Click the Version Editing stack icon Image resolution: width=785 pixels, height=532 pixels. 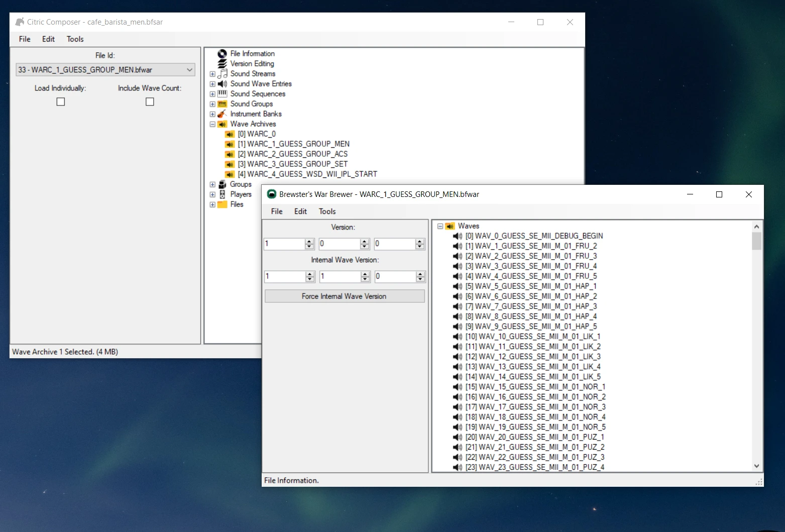coord(222,64)
